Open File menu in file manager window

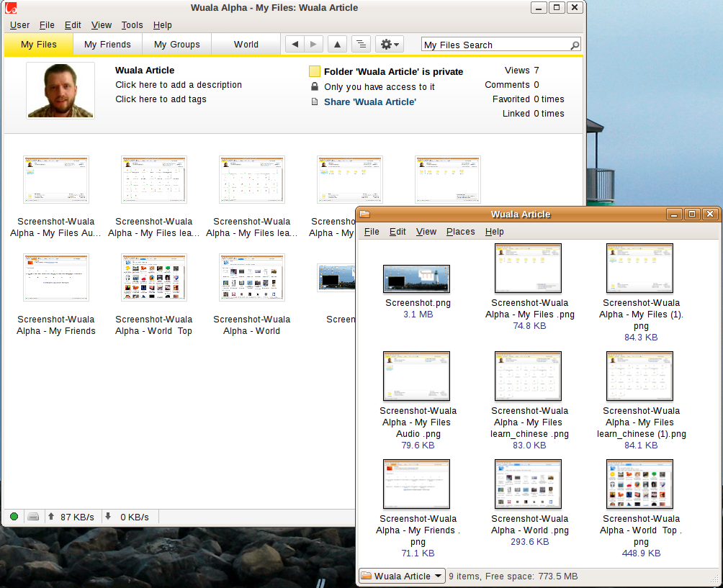click(x=372, y=231)
